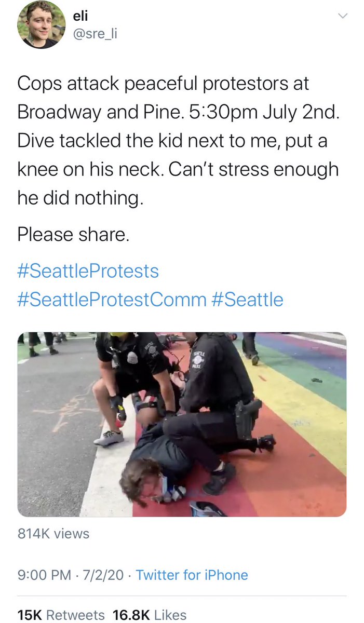Screen dimensions: 364x623
Task: Open eli's profile picture avatar
Action: (42, 25)
